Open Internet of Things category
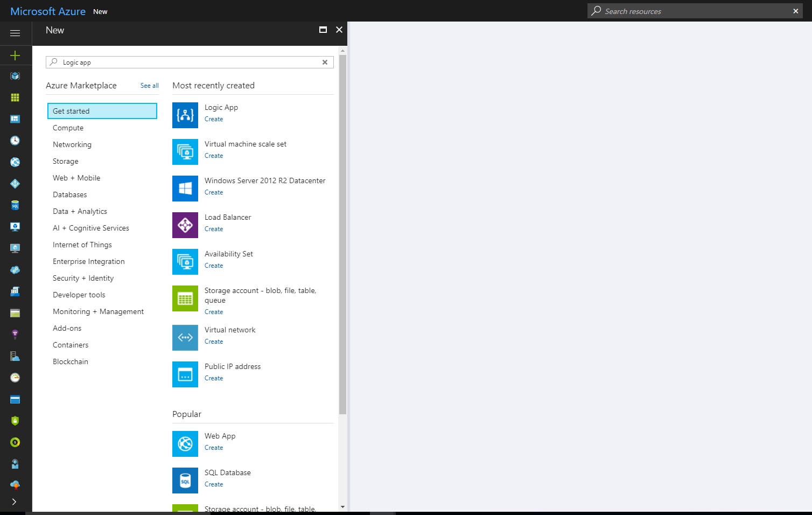 (82, 245)
